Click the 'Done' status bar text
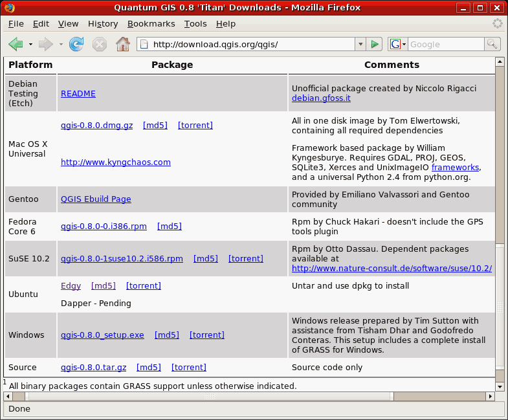 [x=19, y=409]
